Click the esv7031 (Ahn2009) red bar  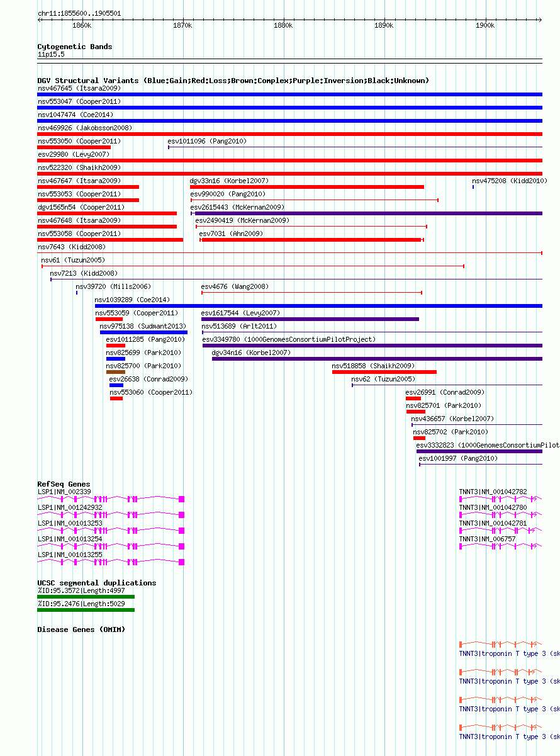(x=311, y=240)
